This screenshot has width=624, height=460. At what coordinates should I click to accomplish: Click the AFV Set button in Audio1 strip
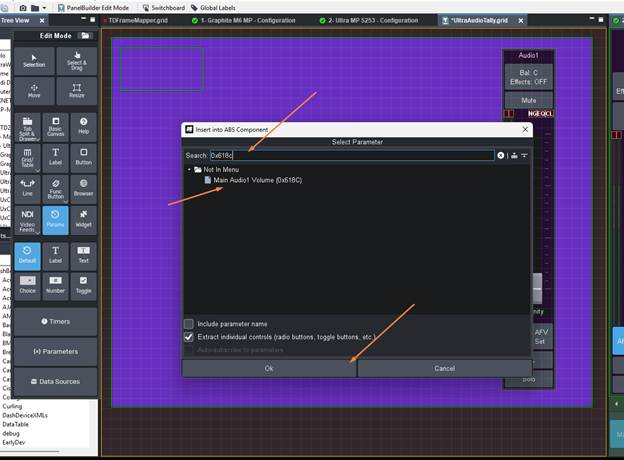pyautogui.click(x=542, y=337)
